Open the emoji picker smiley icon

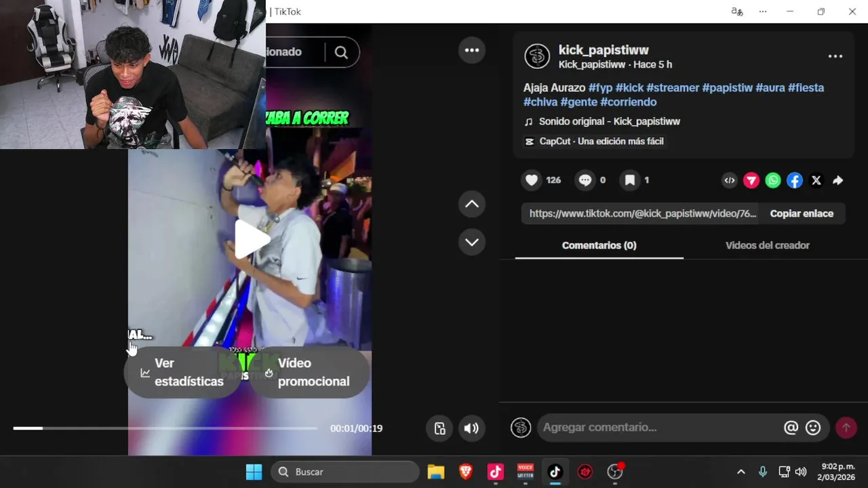tap(813, 428)
